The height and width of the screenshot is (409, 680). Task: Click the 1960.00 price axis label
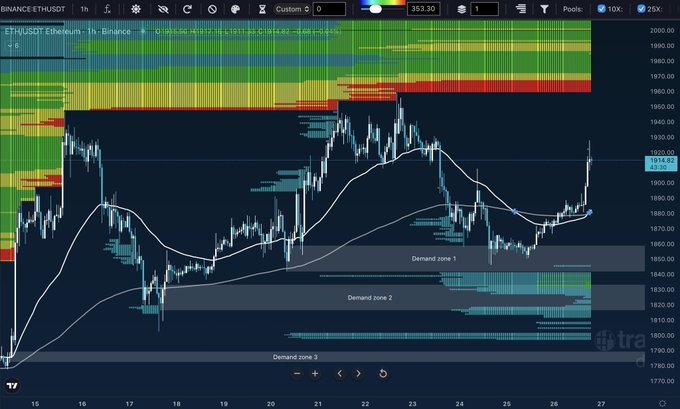pos(662,91)
